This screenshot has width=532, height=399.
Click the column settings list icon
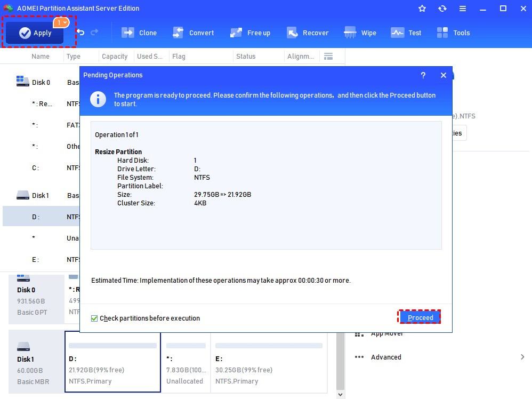[x=328, y=57]
